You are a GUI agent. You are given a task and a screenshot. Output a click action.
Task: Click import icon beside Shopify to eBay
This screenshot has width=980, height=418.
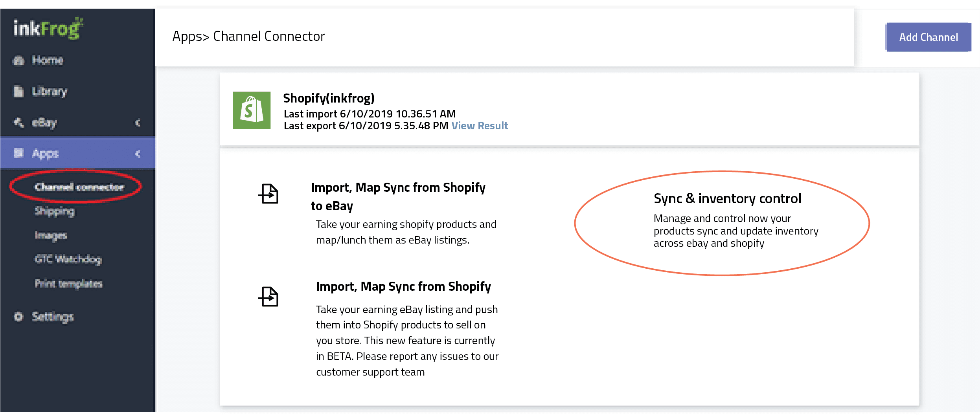[x=268, y=194]
